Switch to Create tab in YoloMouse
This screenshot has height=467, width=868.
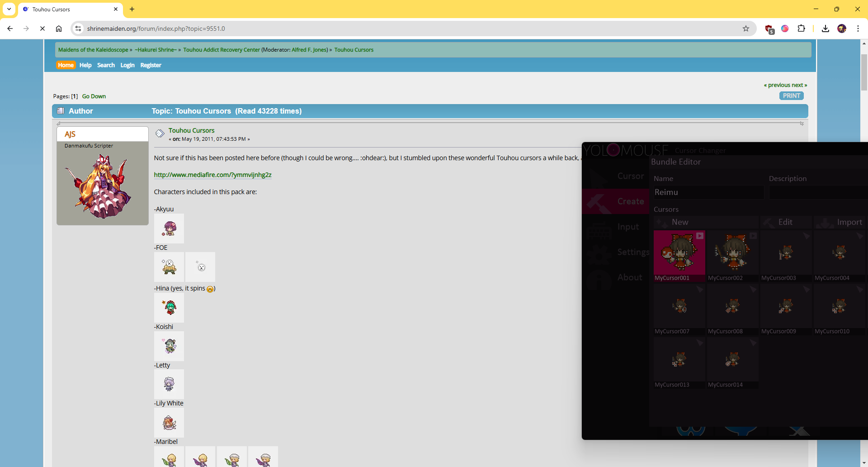coord(616,201)
